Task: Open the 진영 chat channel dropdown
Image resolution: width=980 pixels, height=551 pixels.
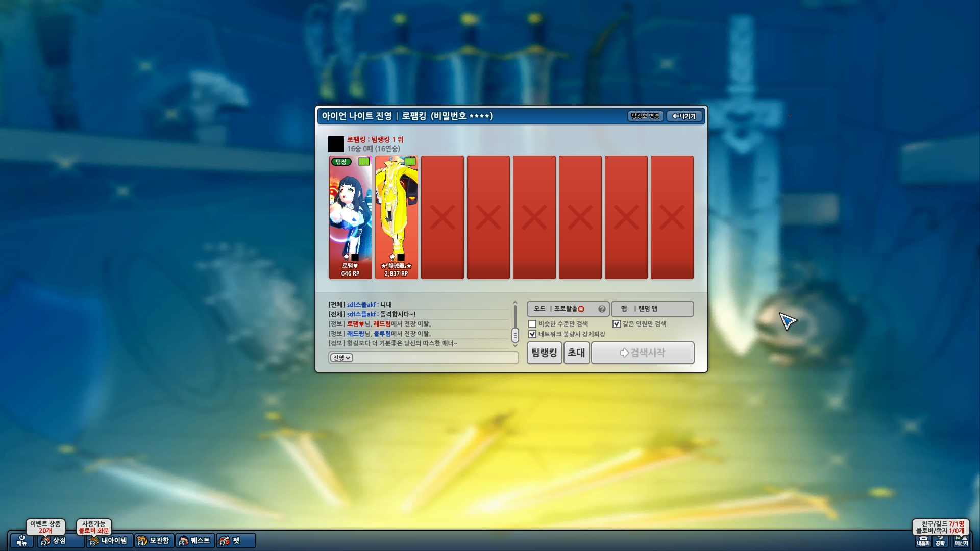Action: [341, 358]
